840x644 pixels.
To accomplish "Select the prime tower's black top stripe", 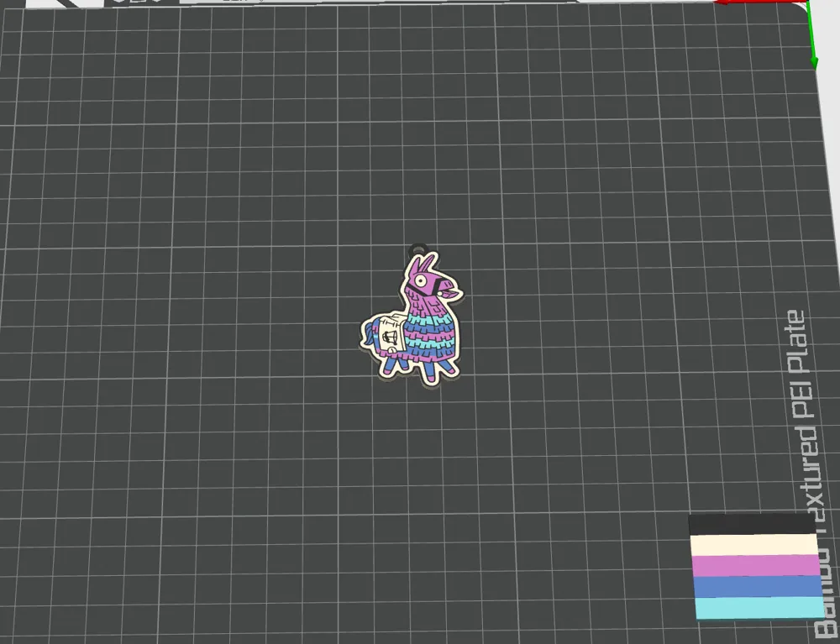I will [752, 525].
